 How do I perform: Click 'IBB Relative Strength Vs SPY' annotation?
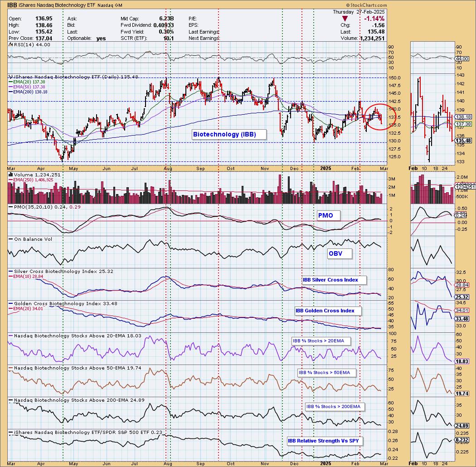pyautogui.click(x=325, y=441)
